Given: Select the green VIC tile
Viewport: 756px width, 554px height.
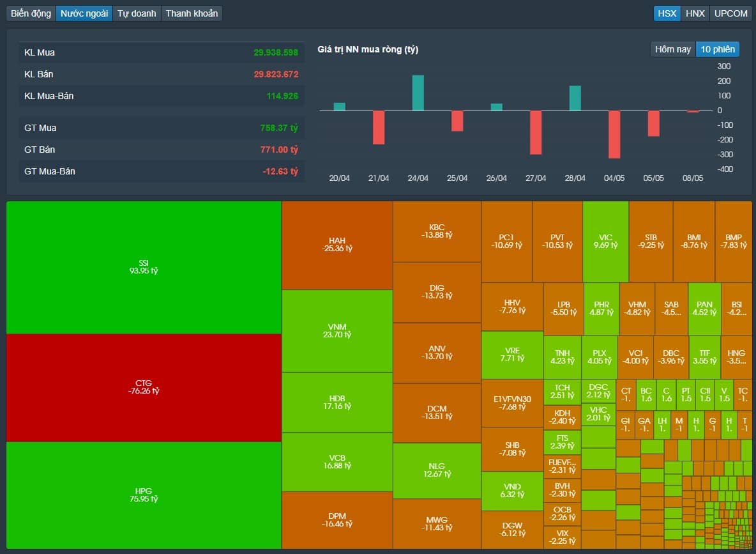Looking at the screenshot, I should [605, 242].
